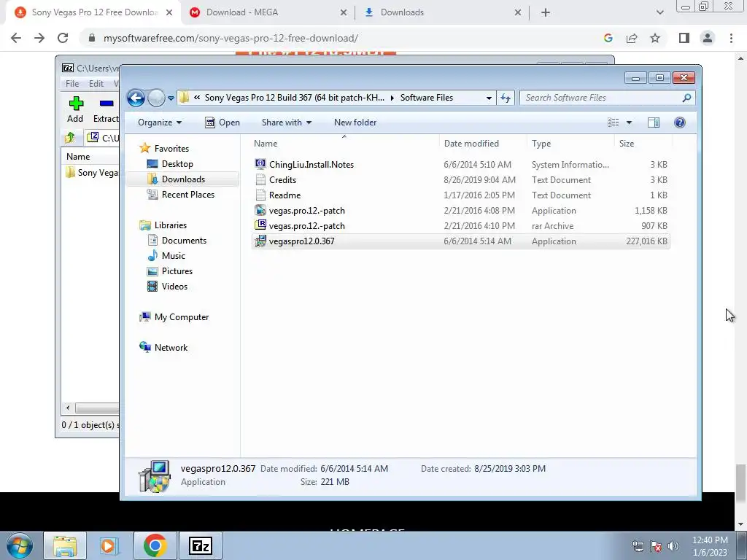The height and width of the screenshot is (560, 747).
Task: Select the Credits text document
Action: tap(460, 179)
